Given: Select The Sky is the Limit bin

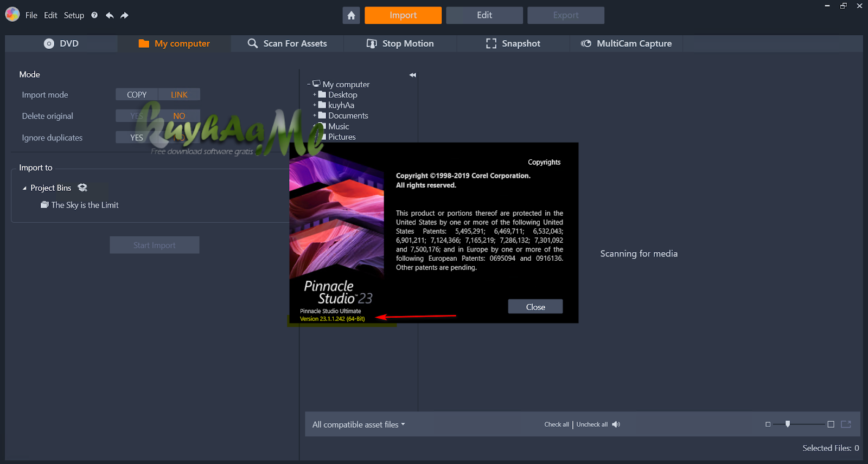Looking at the screenshot, I should coord(80,205).
